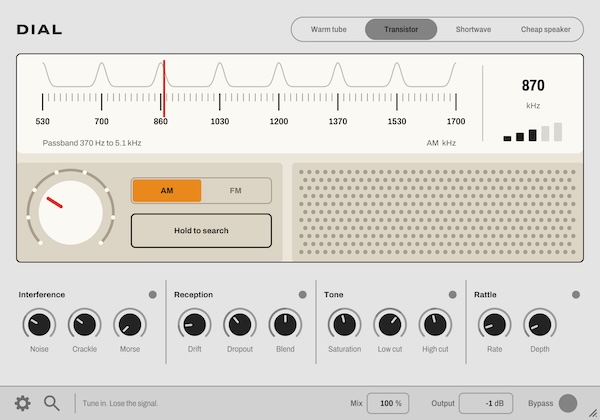Click the 1030 mark on frequency scale
Viewport: 600px width, 420px height.
pyautogui.click(x=220, y=122)
